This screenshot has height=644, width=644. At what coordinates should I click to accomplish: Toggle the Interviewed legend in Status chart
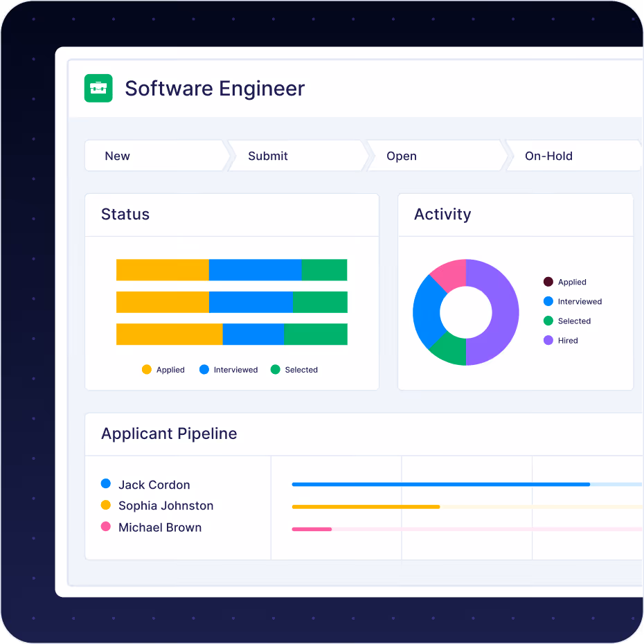pos(229,370)
